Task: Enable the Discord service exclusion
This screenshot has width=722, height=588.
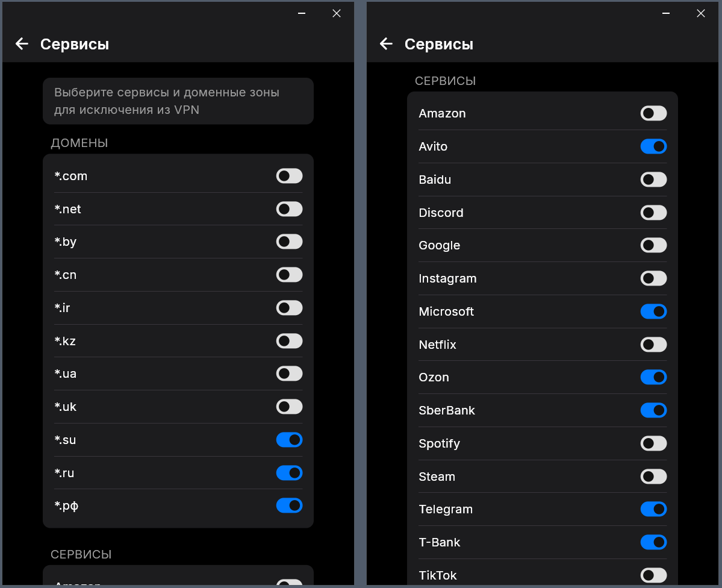Action: 653,213
